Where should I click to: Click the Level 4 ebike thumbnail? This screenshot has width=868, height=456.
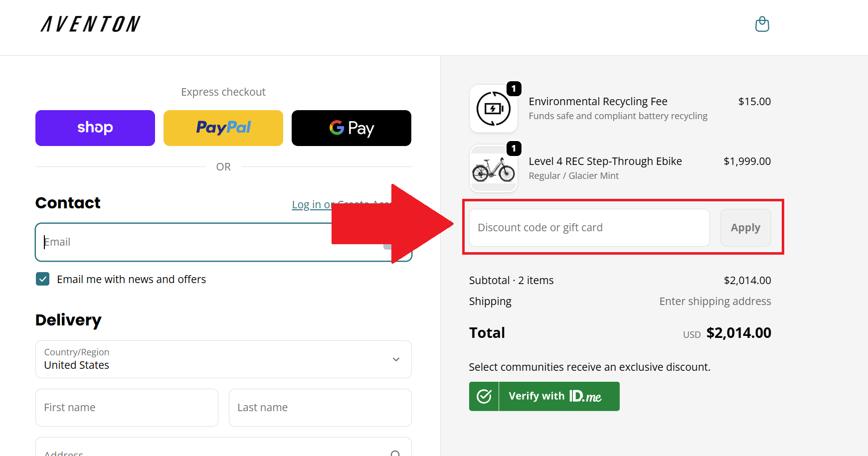pyautogui.click(x=493, y=169)
